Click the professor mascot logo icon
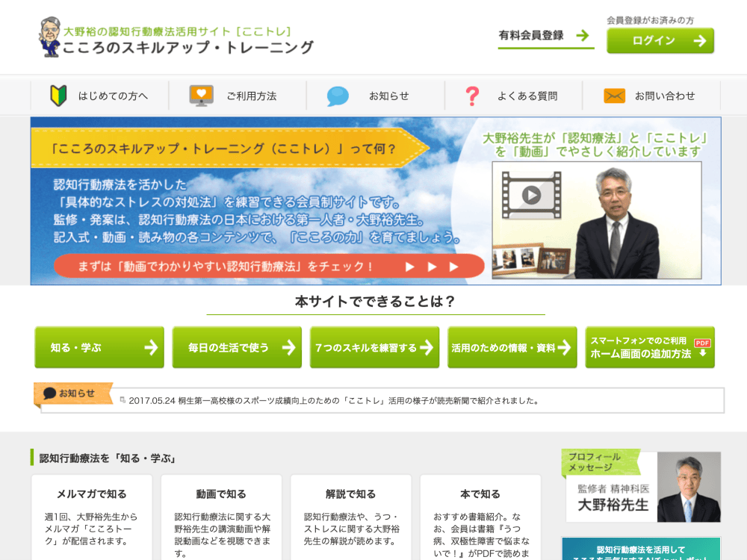The image size is (747, 560). tap(49, 37)
